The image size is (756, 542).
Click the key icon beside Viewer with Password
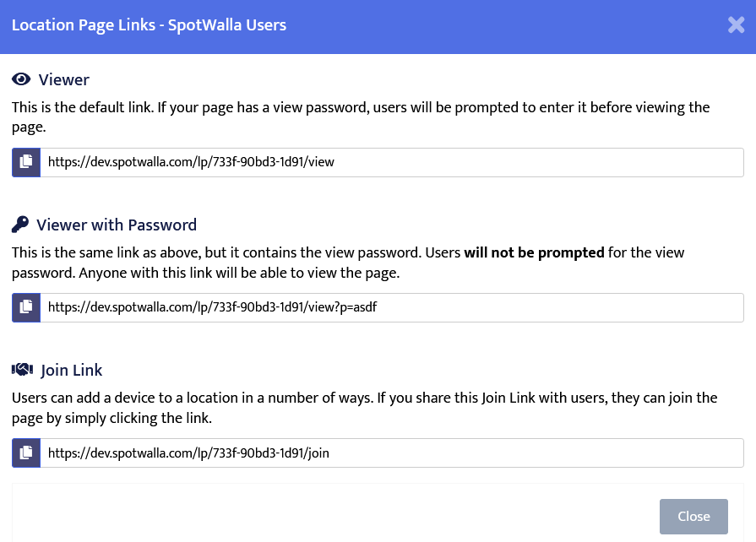[20, 225]
